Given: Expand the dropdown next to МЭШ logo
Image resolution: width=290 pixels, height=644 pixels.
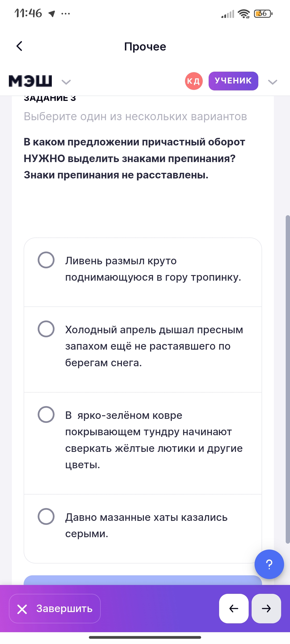Looking at the screenshot, I should tap(66, 82).
